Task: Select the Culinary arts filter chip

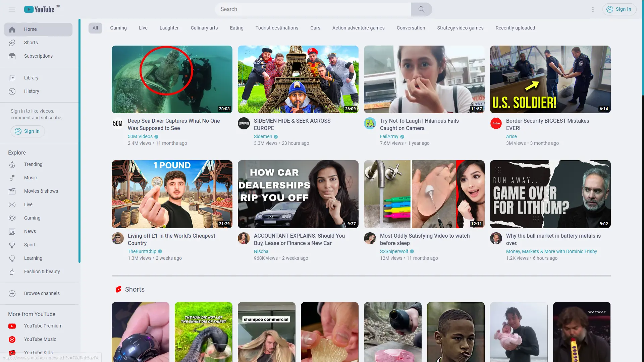Action: [x=204, y=28]
